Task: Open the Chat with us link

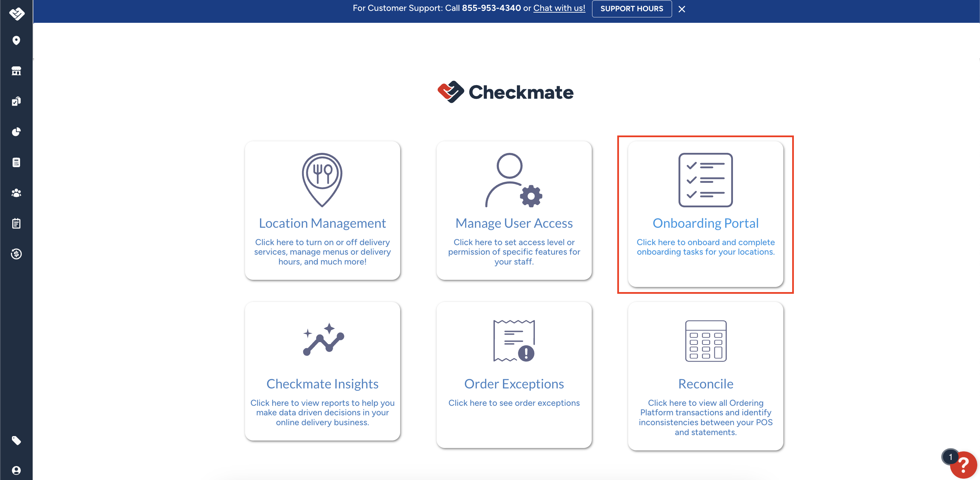Action: [559, 8]
